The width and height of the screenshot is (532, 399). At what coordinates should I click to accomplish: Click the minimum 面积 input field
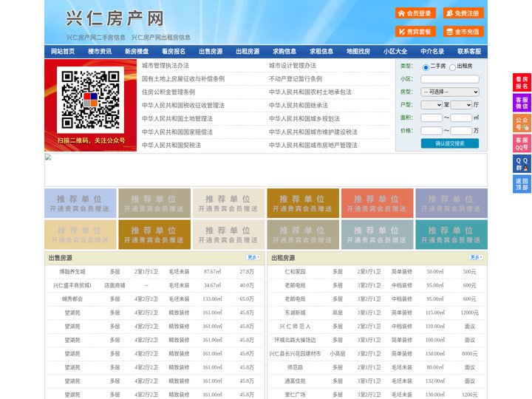(x=432, y=117)
